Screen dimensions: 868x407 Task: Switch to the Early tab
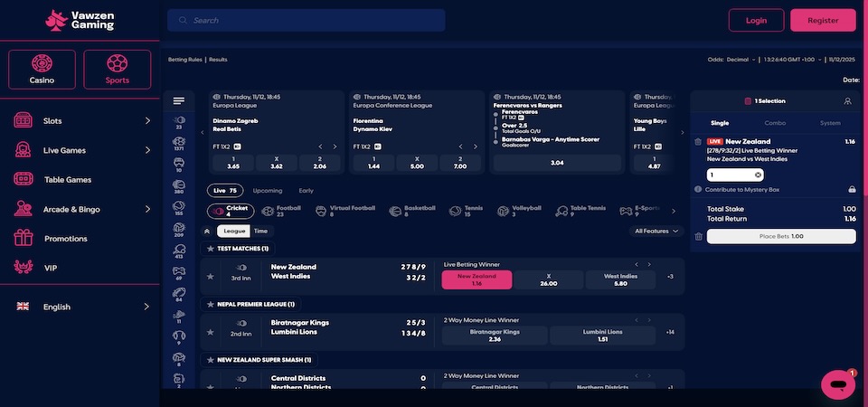pos(307,191)
